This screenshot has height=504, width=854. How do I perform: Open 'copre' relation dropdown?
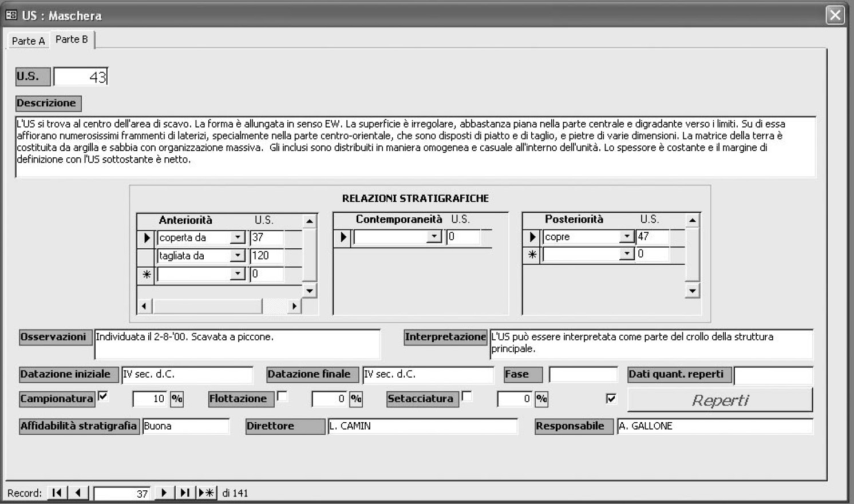627,236
